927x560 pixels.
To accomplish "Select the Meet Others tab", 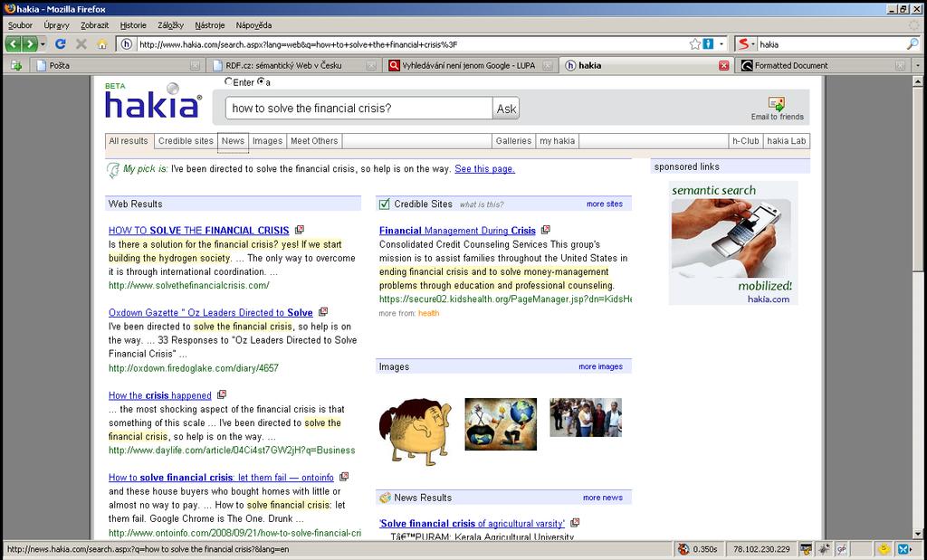I will 314,141.
